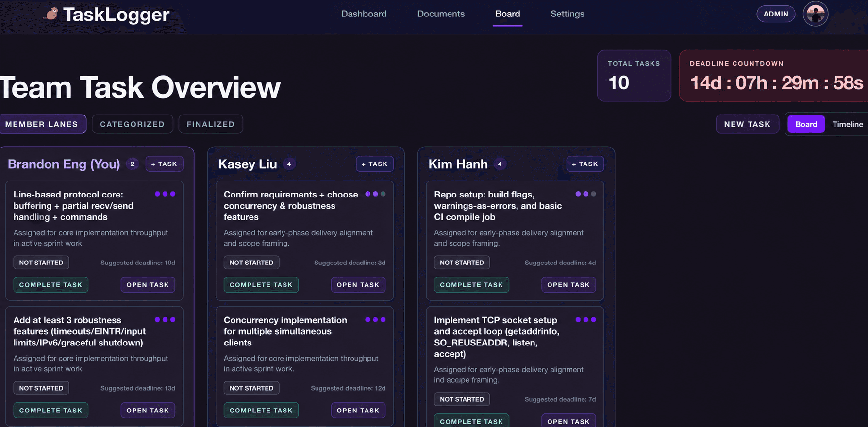Image resolution: width=868 pixels, height=427 pixels.
Task: Select the Board view toggle
Action: click(806, 124)
